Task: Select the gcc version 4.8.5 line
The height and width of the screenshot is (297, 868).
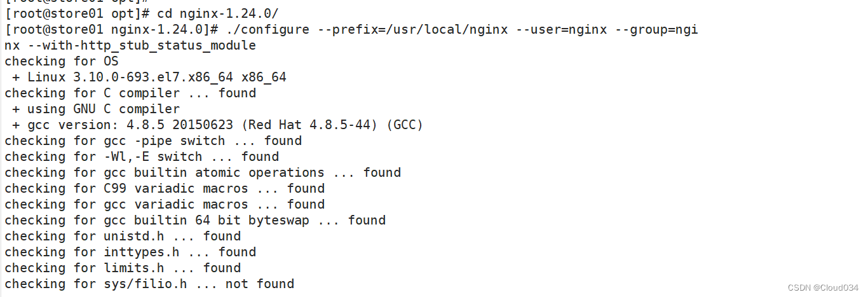Action: (x=217, y=125)
